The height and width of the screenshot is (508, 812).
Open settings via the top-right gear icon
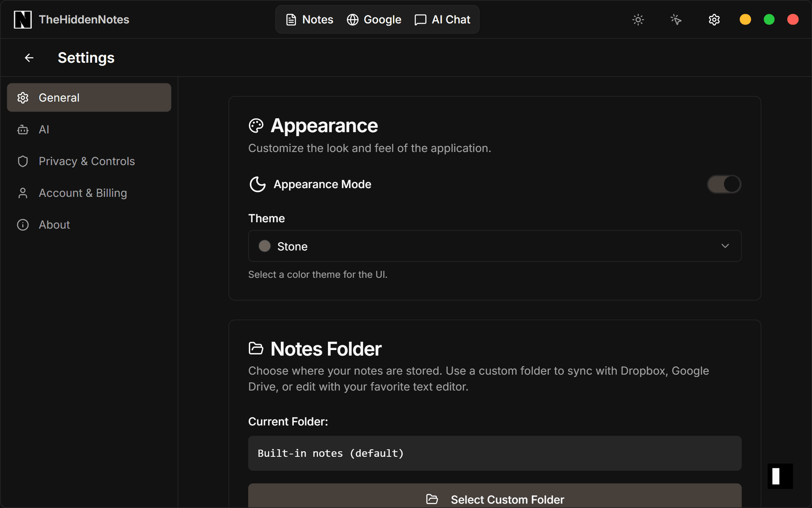(714, 19)
